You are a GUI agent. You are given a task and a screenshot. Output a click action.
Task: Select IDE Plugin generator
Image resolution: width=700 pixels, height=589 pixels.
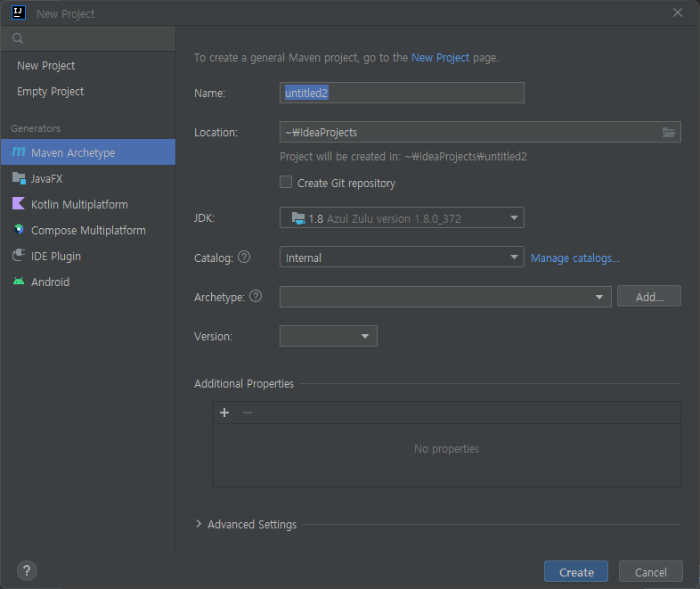click(88, 256)
